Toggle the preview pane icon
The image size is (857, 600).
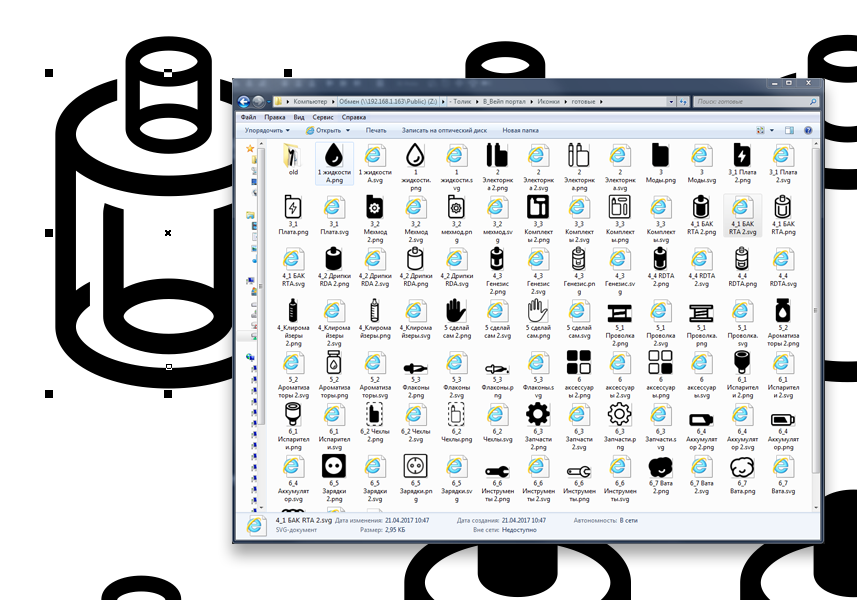pos(789,130)
